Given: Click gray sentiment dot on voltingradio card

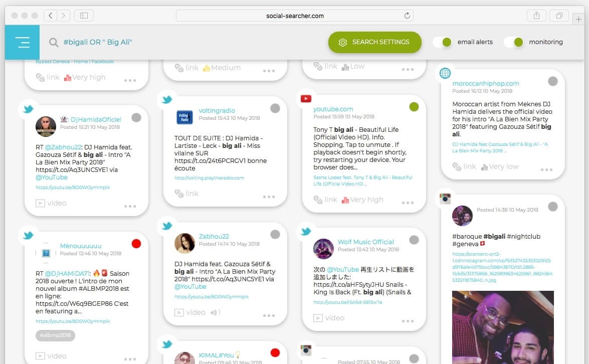Looking at the screenshot, I should pyautogui.click(x=275, y=108).
